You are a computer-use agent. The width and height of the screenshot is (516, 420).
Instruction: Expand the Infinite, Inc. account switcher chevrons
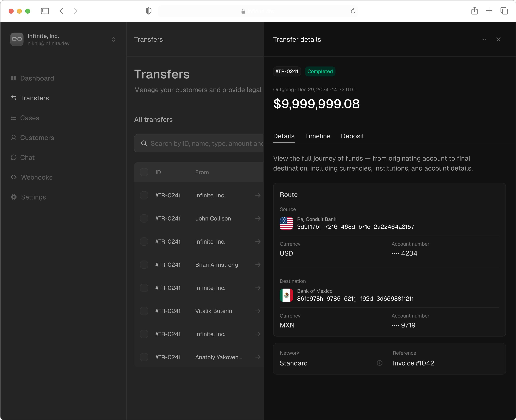coord(113,39)
